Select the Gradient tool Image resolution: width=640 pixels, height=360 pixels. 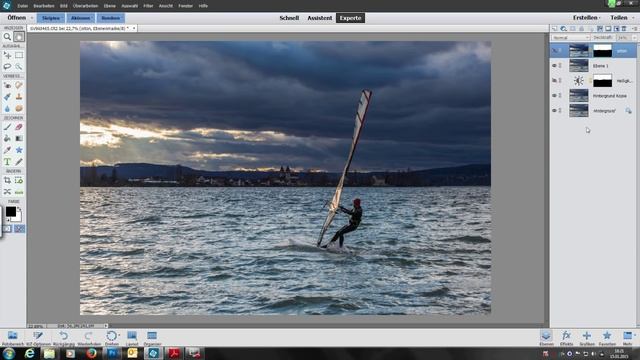coord(19,138)
